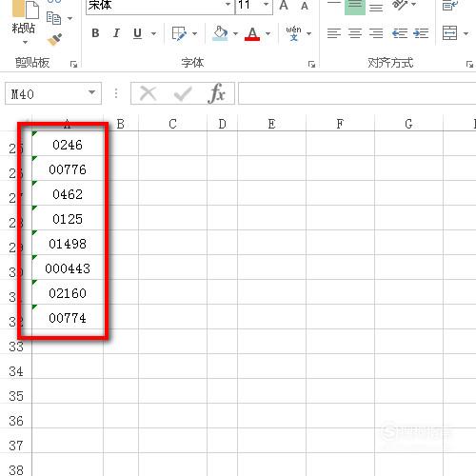Click the text orientation icon
This screenshot has height=476, width=476.
400,5
